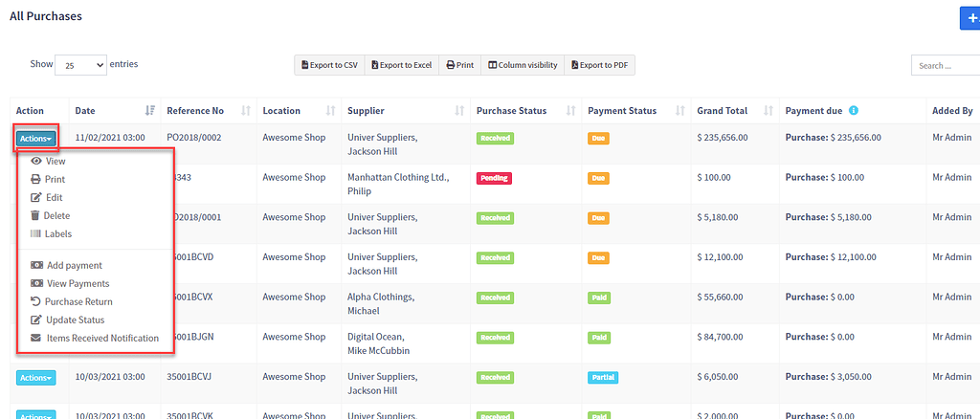Image resolution: width=980 pixels, height=419 pixels.
Task: Click the blue add button top right
Action: (x=970, y=17)
